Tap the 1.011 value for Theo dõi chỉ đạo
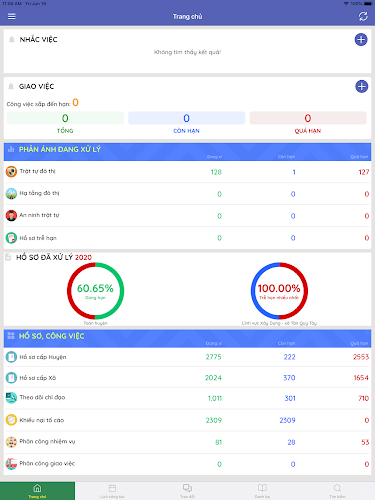The height and width of the screenshot is (500, 375). point(215,398)
